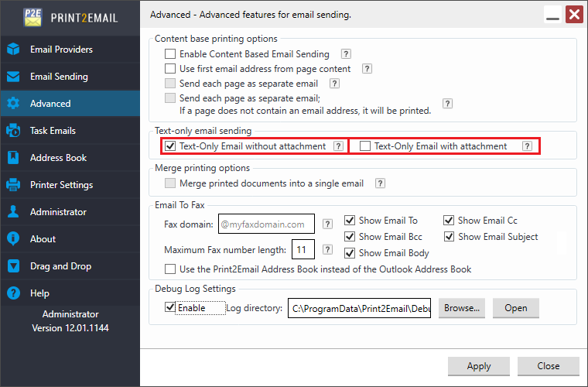Click the About info icon
Screen dimensions: 588x387
click(x=13, y=238)
